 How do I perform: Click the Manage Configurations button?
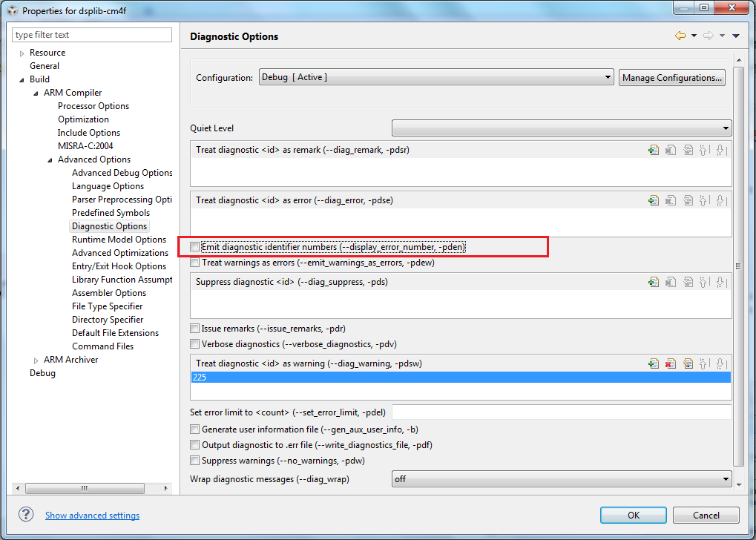click(x=671, y=78)
